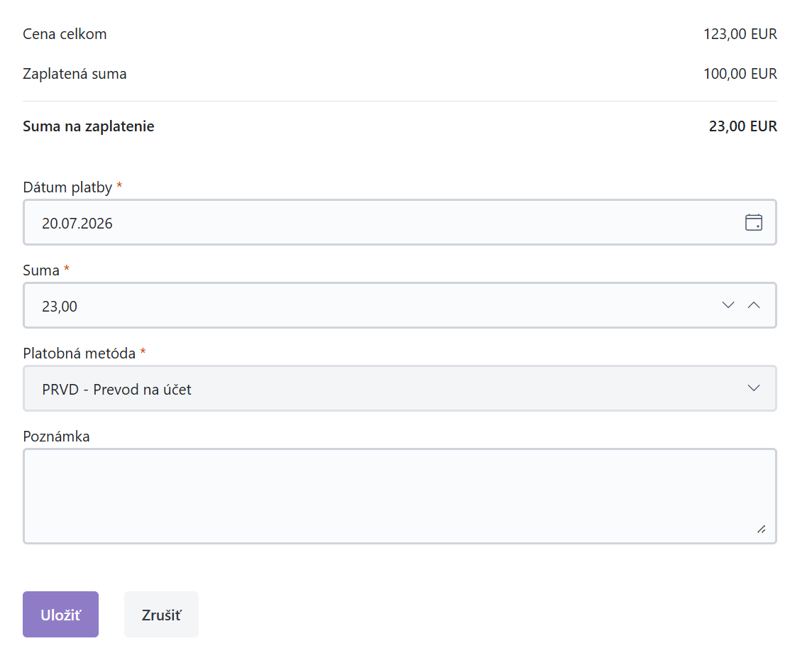The image size is (812, 658).
Task: Click the Suma na zaplatenie label
Action: click(89, 126)
